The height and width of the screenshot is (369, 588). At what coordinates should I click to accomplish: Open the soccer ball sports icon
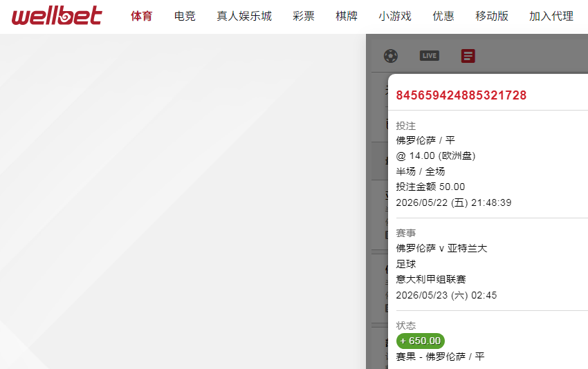pyautogui.click(x=391, y=56)
